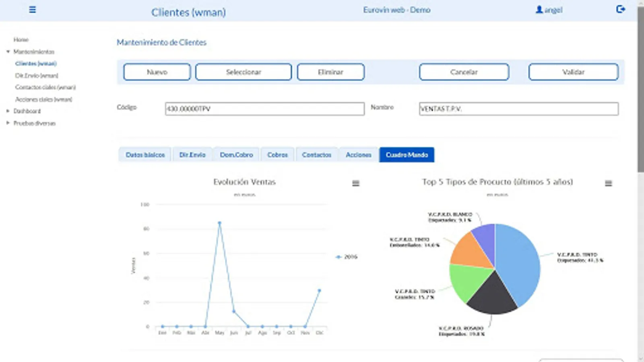The width and height of the screenshot is (644, 362).
Task: Collapse the Mantenimientos tree node
Action: pos(8,51)
